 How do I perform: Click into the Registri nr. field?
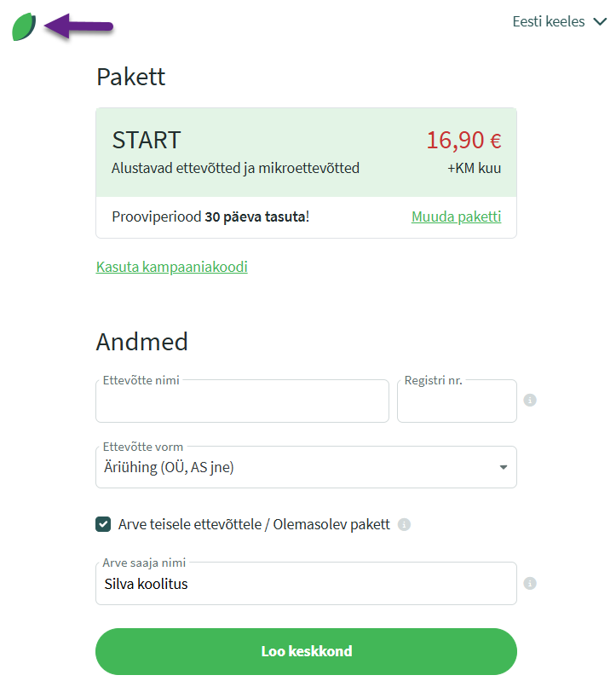pos(457,404)
